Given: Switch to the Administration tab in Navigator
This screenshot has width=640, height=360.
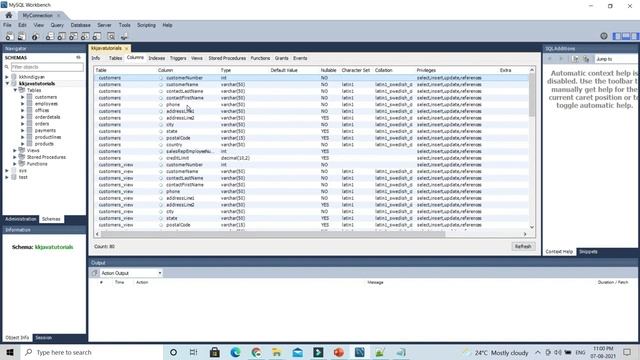Looking at the screenshot, I should (x=20, y=219).
